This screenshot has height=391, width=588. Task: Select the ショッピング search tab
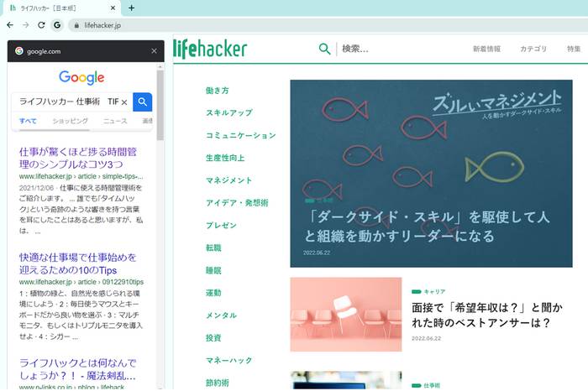(70, 121)
